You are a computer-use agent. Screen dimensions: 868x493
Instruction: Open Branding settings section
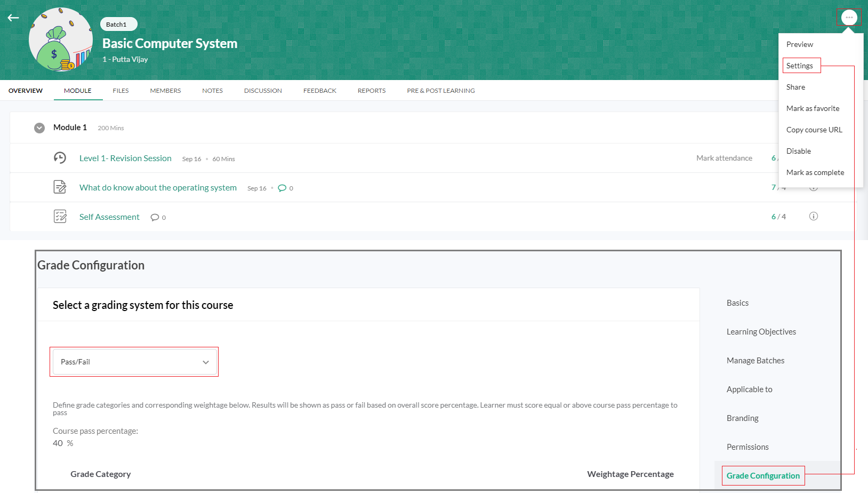click(x=742, y=418)
